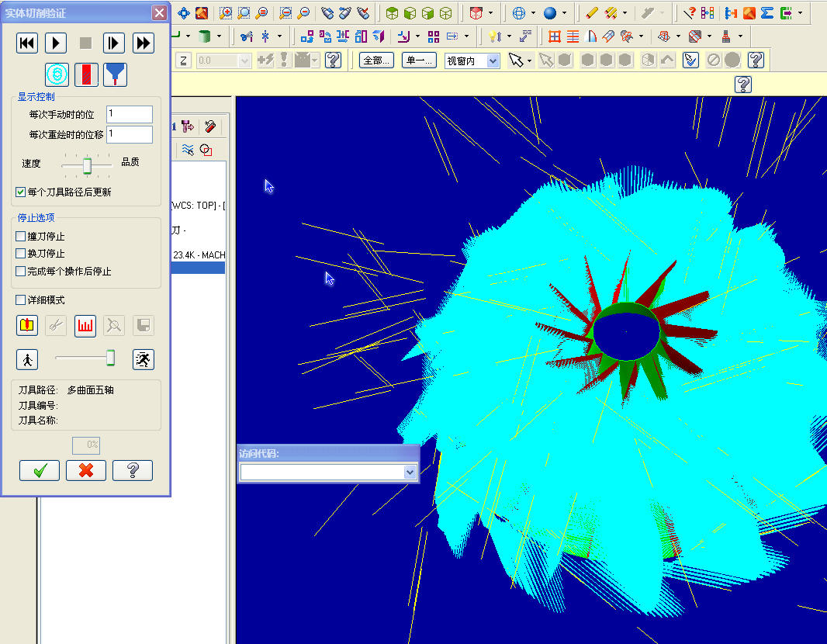Image resolution: width=827 pixels, height=644 pixels.
Task: Click the pan view cross-arrows icon
Action: (x=184, y=12)
